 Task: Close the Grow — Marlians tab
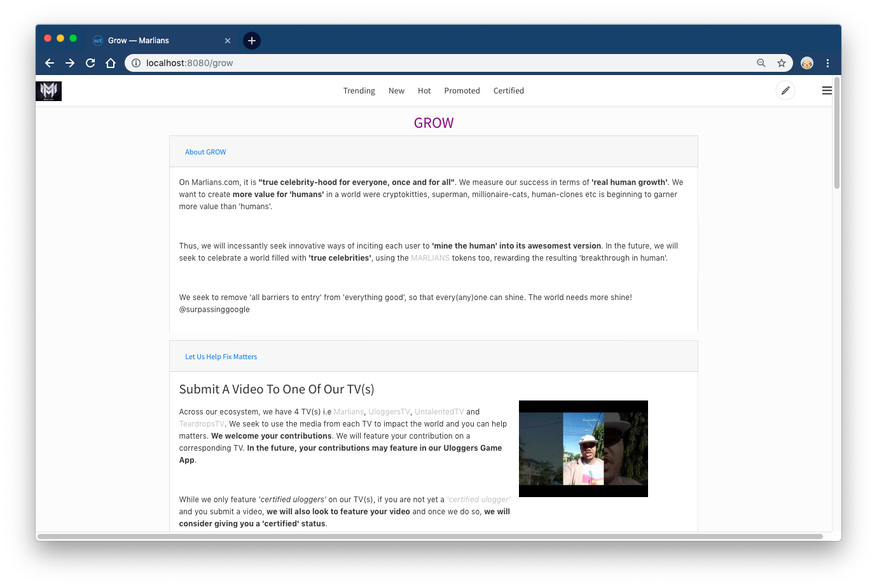click(228, 41)
